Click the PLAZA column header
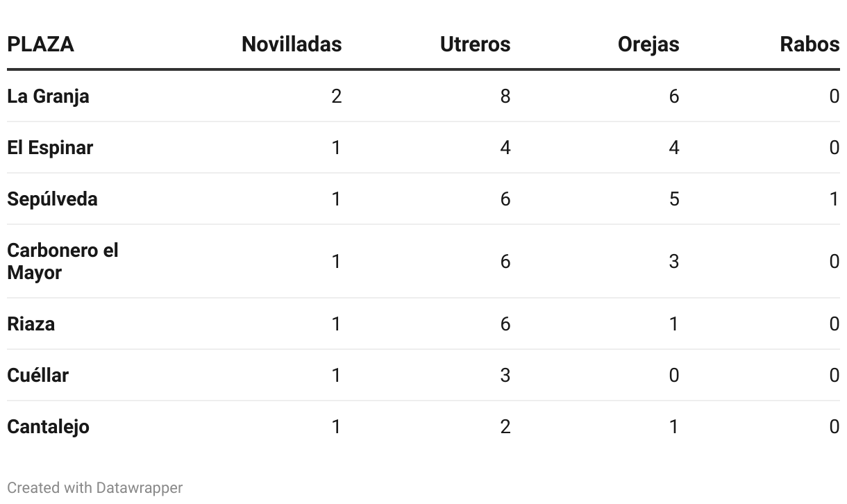Viewport: 847px width, 504px height. (40, 44)
